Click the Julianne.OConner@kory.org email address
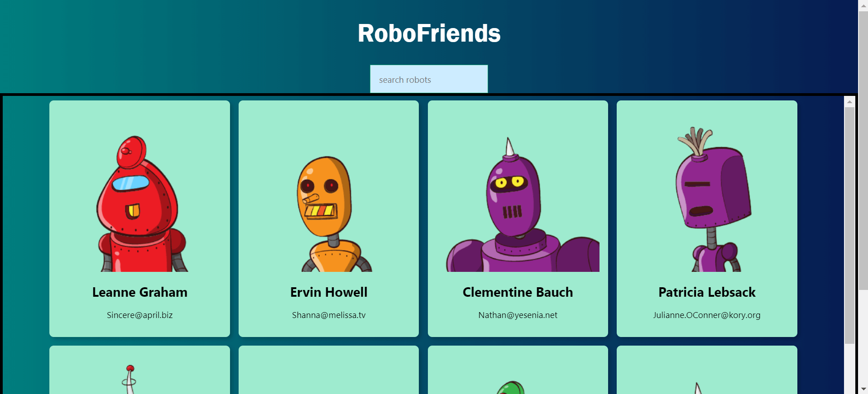Image resolution: width=868 pixels, height=394 pixels. pos(707,315)
